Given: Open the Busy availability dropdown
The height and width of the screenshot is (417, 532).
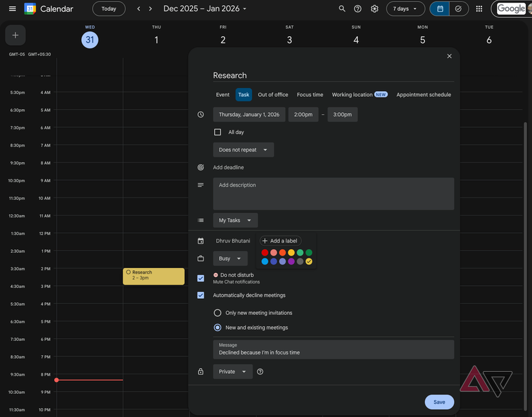Looking at the screenshot, I should click(230, 258).
